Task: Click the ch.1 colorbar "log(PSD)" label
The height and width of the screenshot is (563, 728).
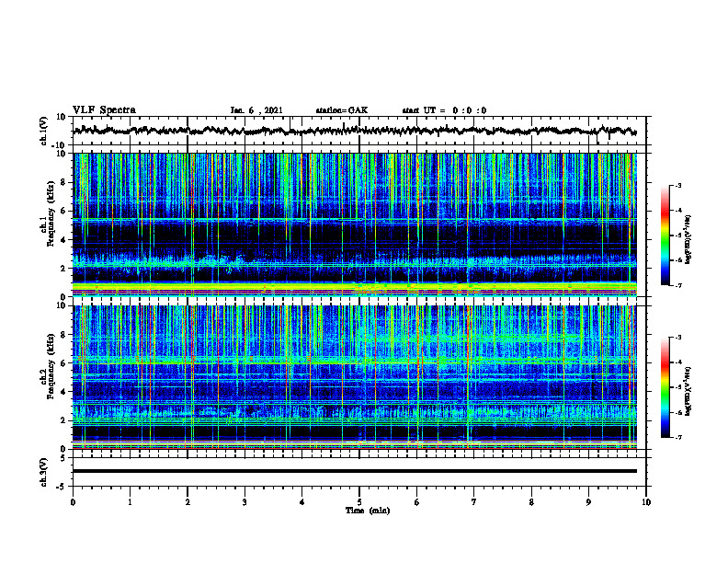Action: pyautogui.click(x=688, y=240)
